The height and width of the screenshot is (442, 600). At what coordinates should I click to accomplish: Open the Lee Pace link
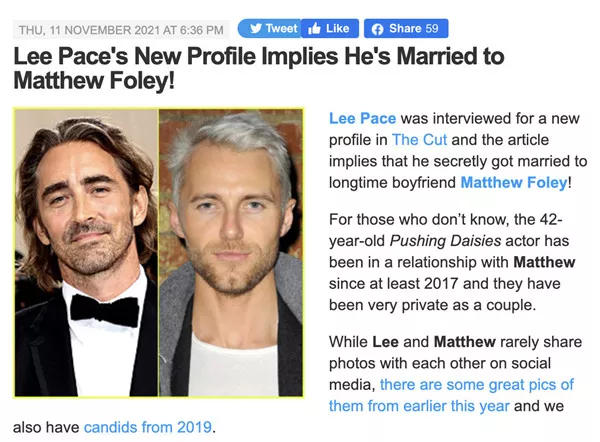coord(362,118)
